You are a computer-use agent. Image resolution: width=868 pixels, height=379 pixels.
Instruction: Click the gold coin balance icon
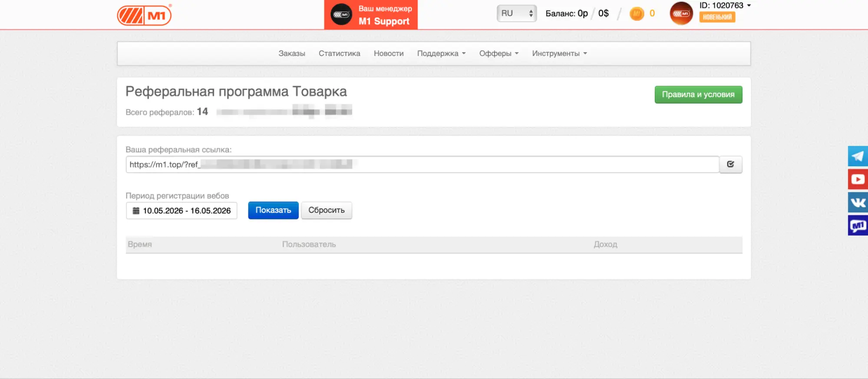pyautogui.click(x=637, y=13)
